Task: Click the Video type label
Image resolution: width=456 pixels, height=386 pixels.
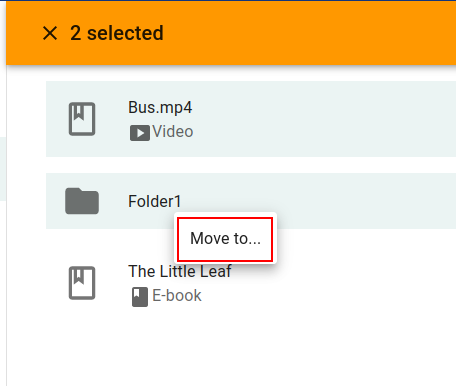Action: coord(173,131)
